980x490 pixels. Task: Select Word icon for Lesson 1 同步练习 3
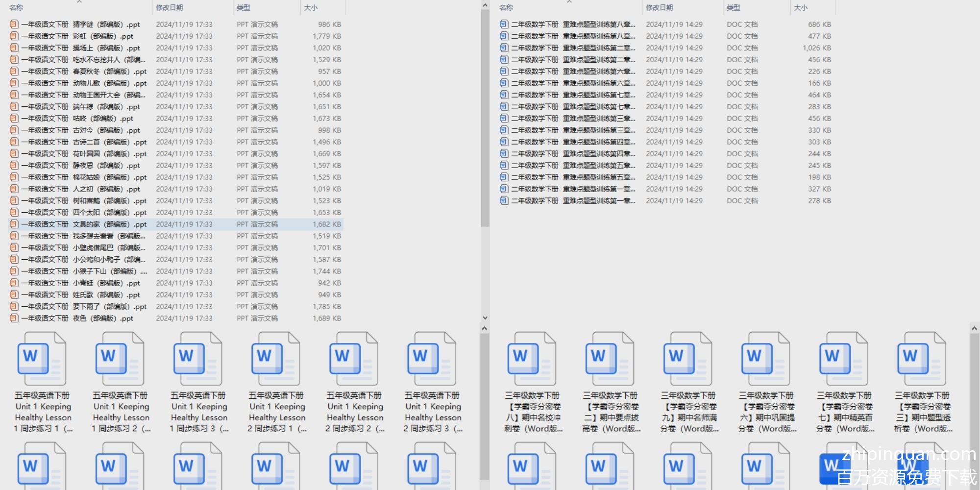198,359
